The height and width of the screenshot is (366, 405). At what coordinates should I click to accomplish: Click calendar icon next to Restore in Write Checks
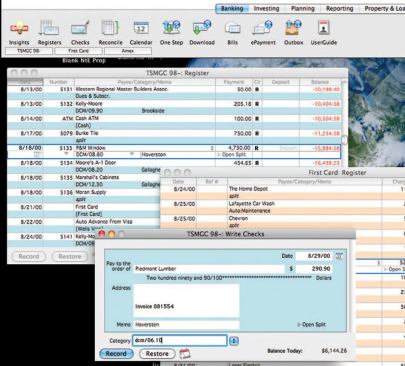185,354
